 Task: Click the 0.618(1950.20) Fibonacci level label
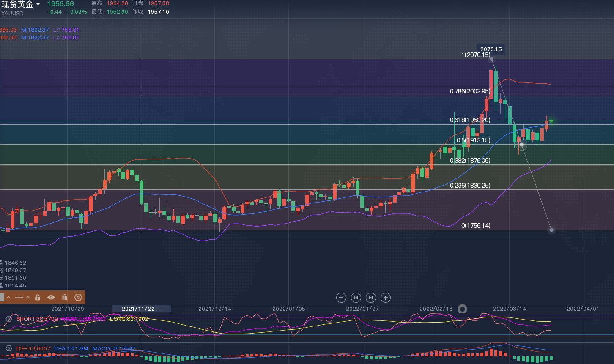coord(470,120)
